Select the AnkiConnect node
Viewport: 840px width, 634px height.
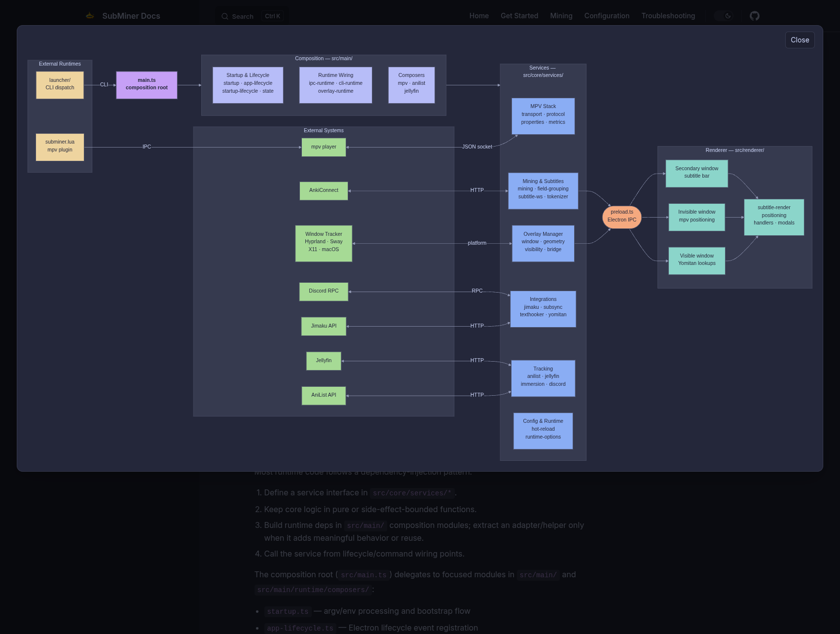324,190
